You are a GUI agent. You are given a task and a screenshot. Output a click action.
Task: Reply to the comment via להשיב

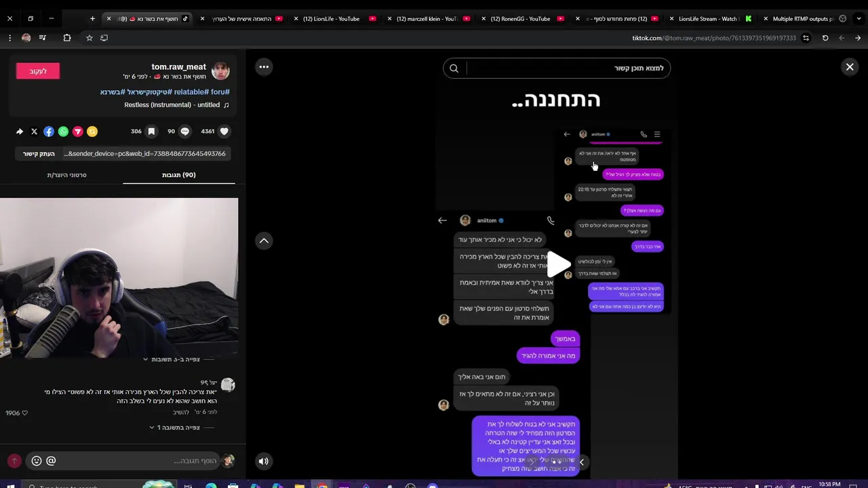pos(181,412)
